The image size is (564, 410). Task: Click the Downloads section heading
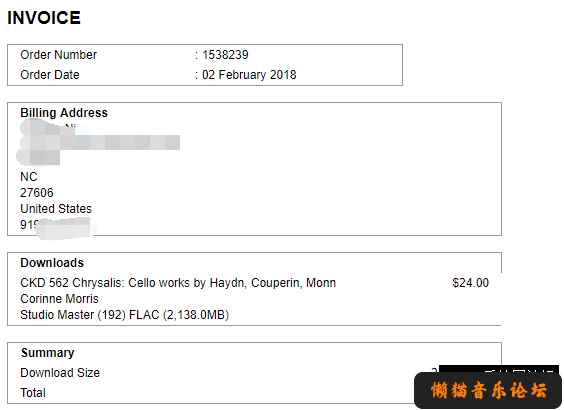point(52,263)
